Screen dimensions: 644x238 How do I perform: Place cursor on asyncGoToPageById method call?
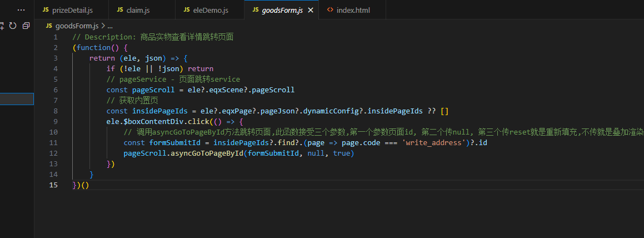206,153
